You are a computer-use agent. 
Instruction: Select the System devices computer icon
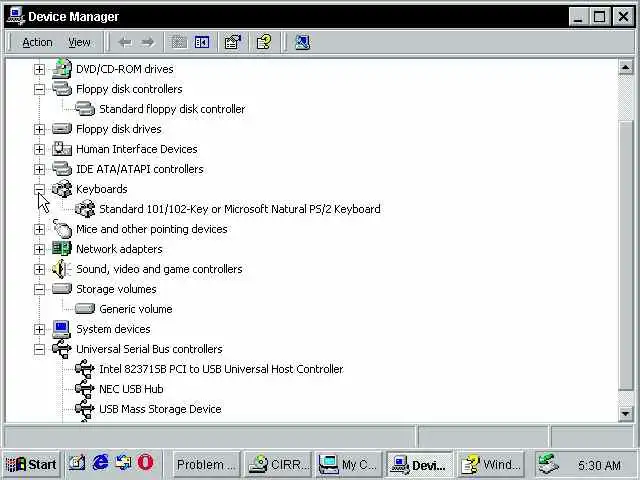click(62, 329)
